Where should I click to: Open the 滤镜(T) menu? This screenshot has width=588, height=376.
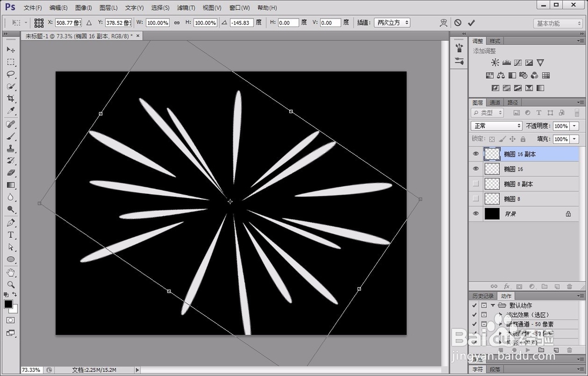click(x=186, y=8)
